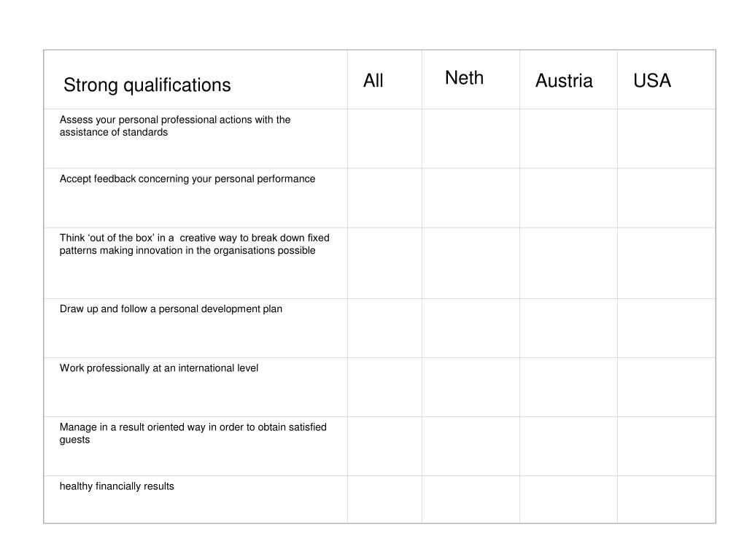The image size is (747, 560).
Task: Click empty USA cell for 'Think out of box' row
Action: (667, 262)
